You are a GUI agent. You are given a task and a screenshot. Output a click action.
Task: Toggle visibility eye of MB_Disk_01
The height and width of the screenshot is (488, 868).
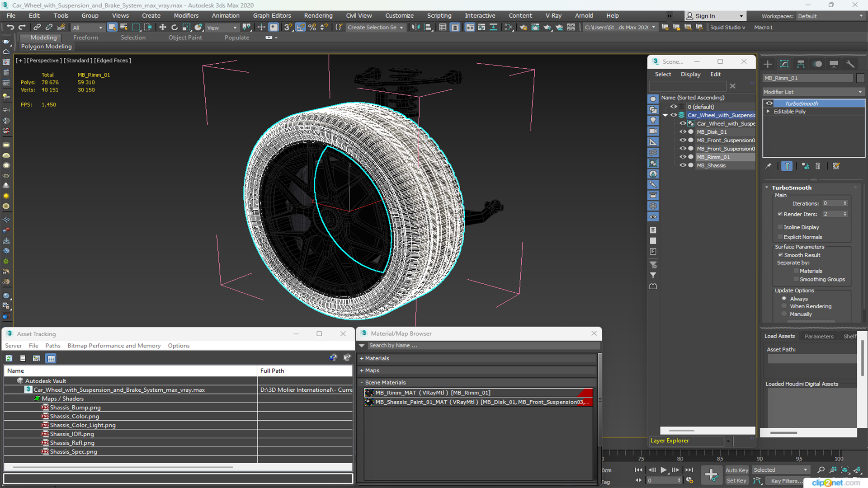pos(683,132)
